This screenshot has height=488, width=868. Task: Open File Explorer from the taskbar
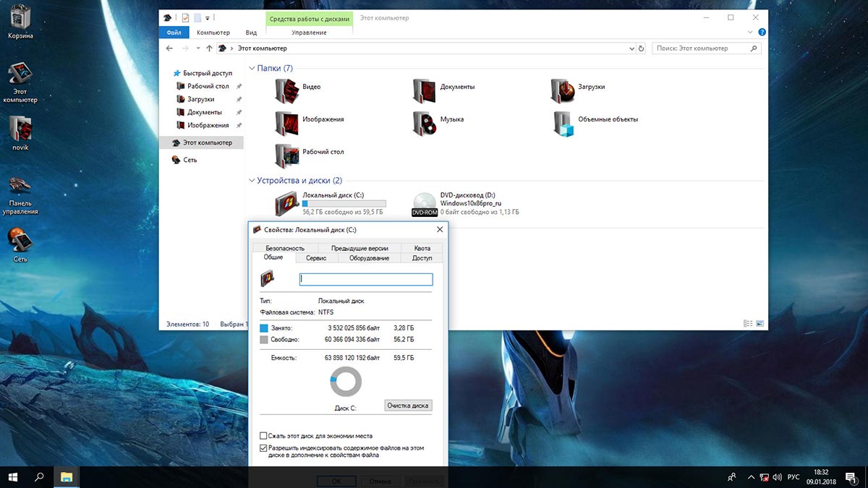(67, 476)
